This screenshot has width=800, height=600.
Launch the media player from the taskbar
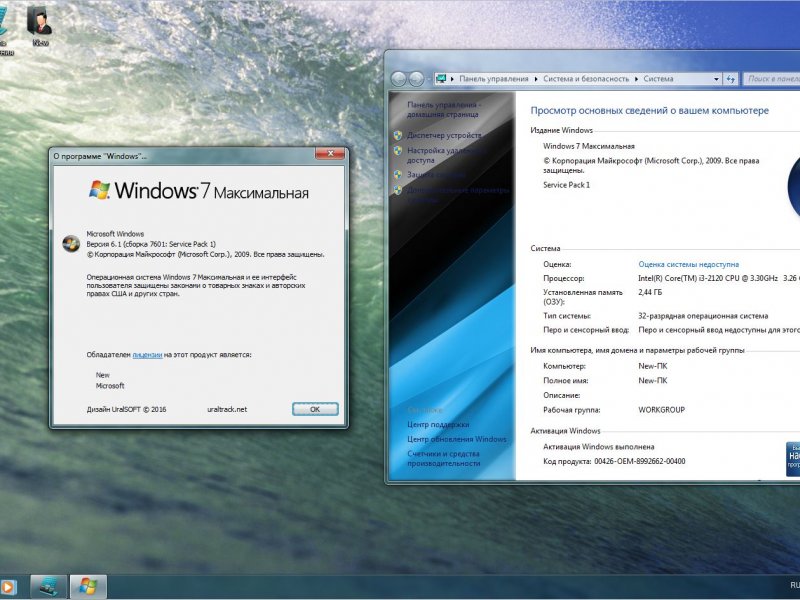[x=8, y=587]
